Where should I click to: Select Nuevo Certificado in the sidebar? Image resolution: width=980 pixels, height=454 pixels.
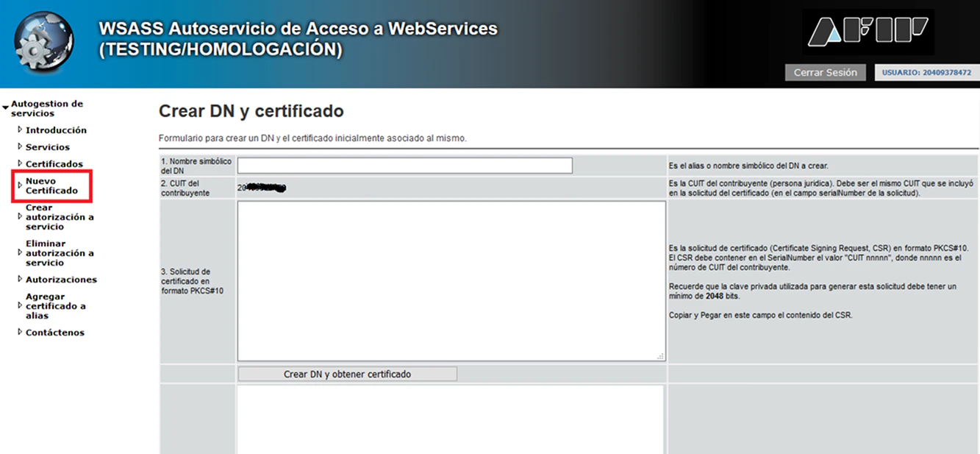[x=51, y=186]
